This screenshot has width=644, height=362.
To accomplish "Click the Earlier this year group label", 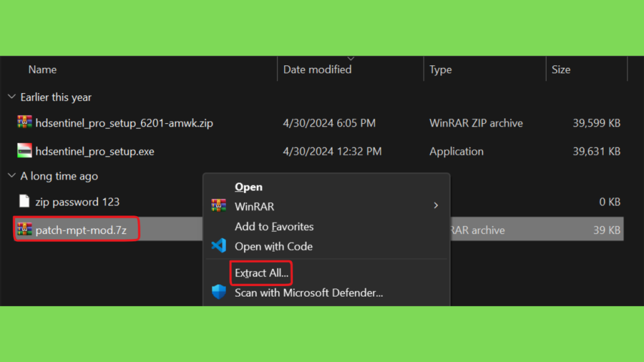I will [x=56, y=97].
